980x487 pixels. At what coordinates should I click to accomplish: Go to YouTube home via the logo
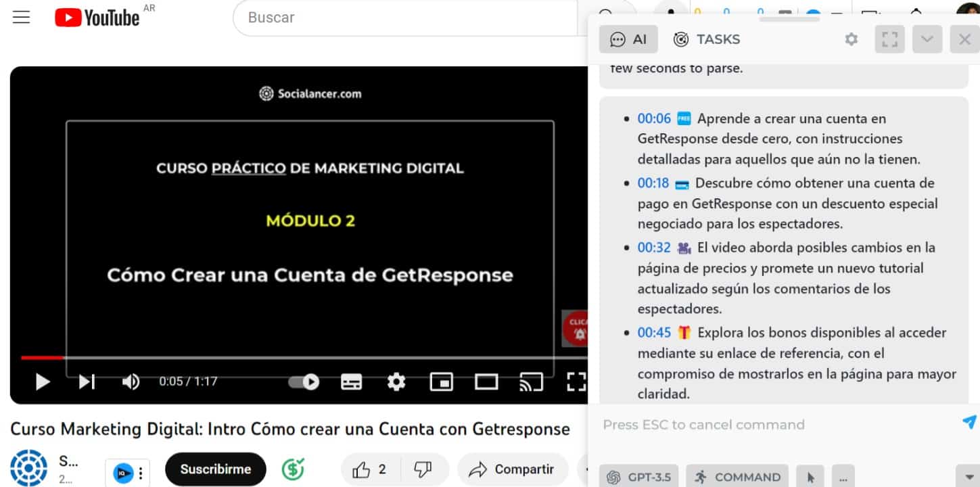point(97,18)
